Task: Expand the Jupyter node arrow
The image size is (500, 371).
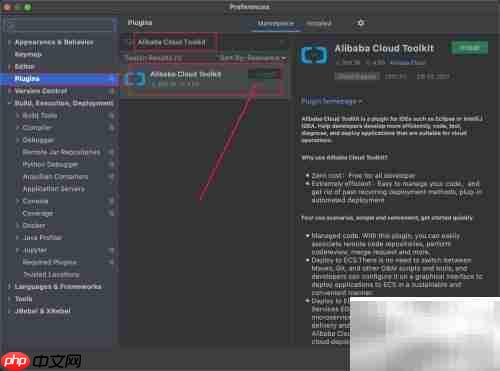Action: (x=18, y=250)
